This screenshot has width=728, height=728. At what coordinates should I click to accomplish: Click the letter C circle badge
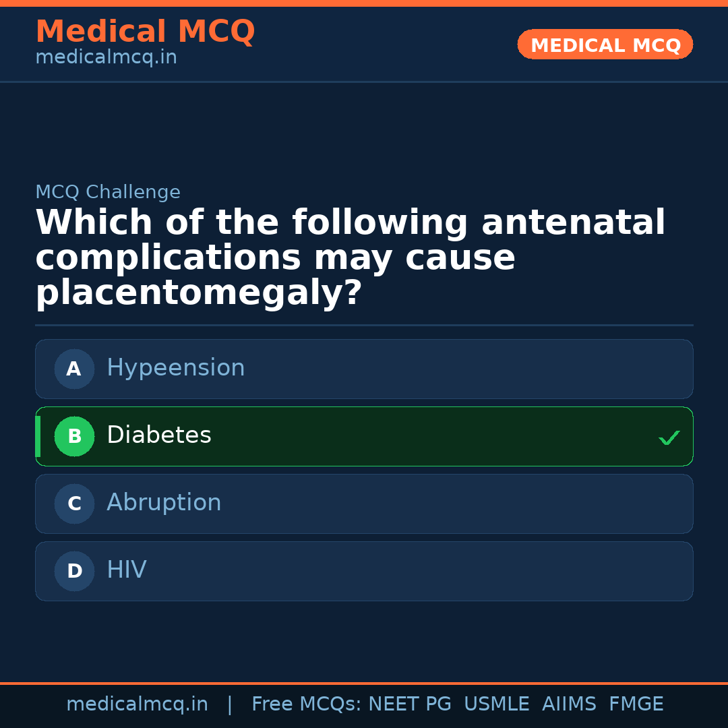[x=74, y=504]
